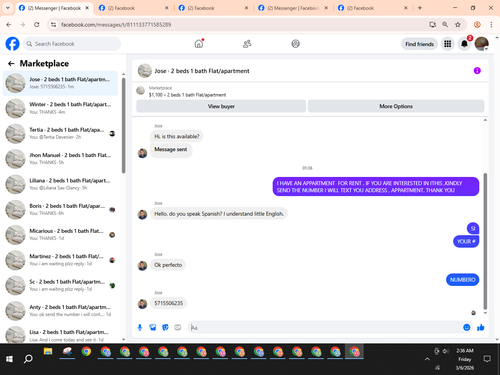Show hidden system tray icons

[427, 359]
